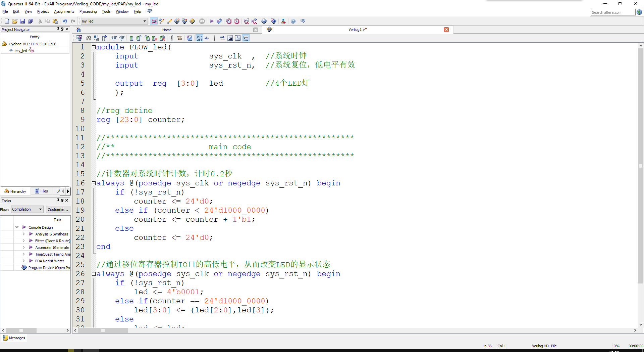Image resolution: width=644 pixels, height=352 pixels.
Task: Click the Stop Processing icon
Action: (x=202, y=21)
